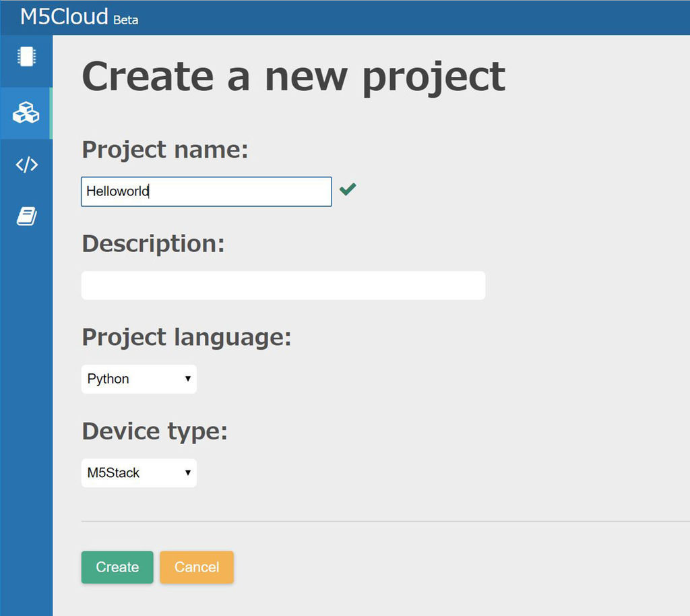Viewport: 690px width, 616px height.
Task: Open the documentation book icon
Action: point(26,216)
